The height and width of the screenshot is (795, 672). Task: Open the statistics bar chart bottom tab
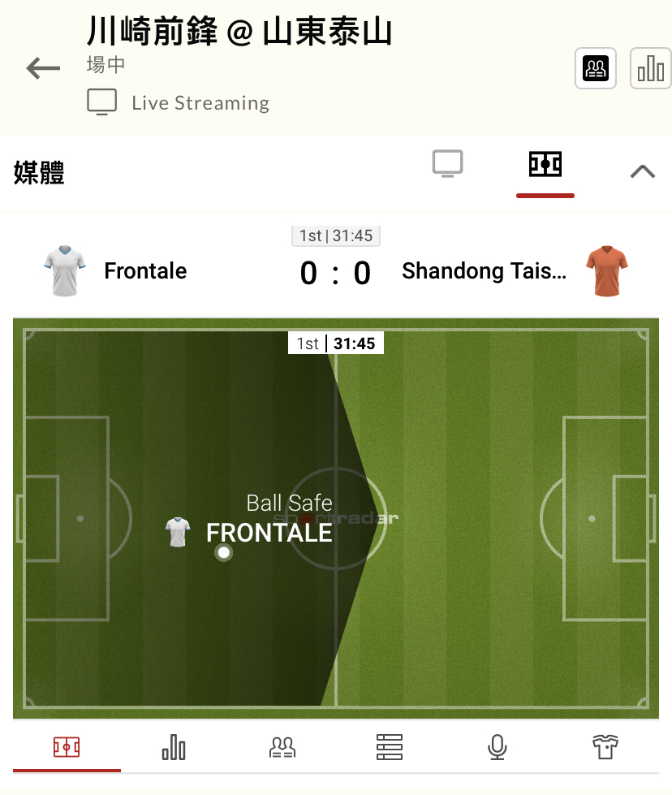[174, 747]
